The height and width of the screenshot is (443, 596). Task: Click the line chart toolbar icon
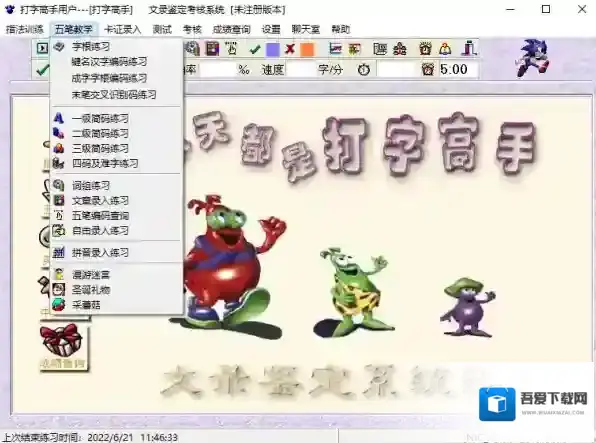[335, 49]
